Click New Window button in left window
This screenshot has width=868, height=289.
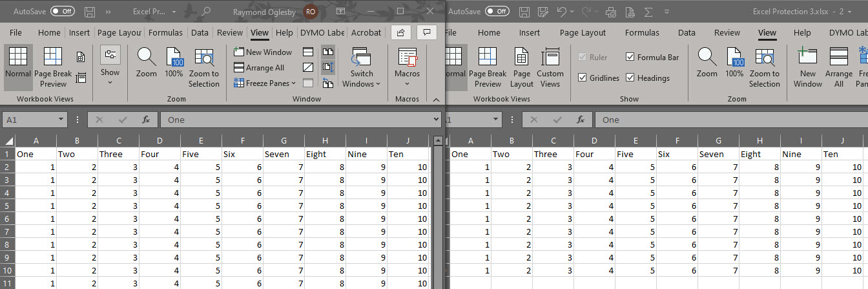point(262,52)
